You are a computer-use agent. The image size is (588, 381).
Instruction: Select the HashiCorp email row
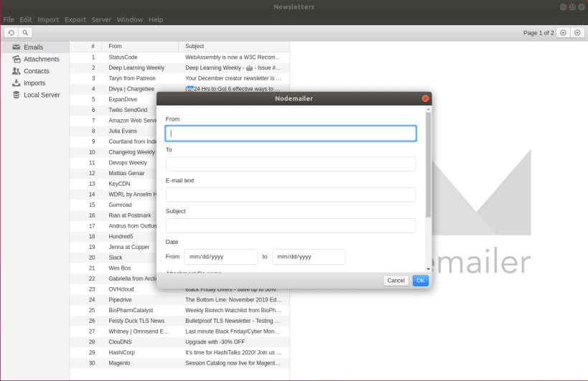[x=179, y=352]
